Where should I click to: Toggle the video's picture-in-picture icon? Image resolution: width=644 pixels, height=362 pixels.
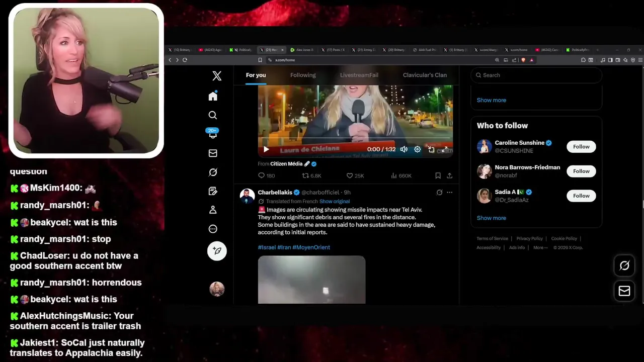pos(431,149)
